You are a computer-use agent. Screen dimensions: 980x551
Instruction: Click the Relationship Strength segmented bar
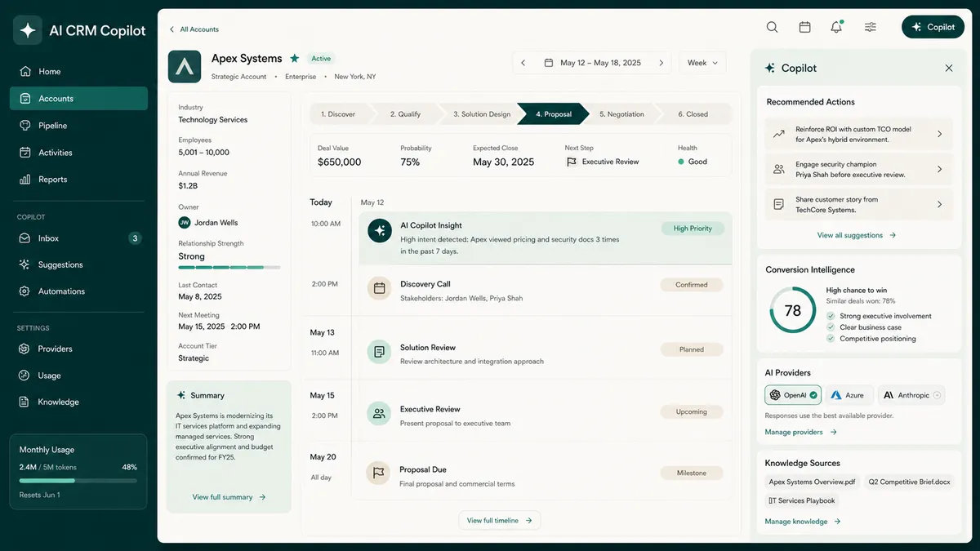(x=229, y=267)
